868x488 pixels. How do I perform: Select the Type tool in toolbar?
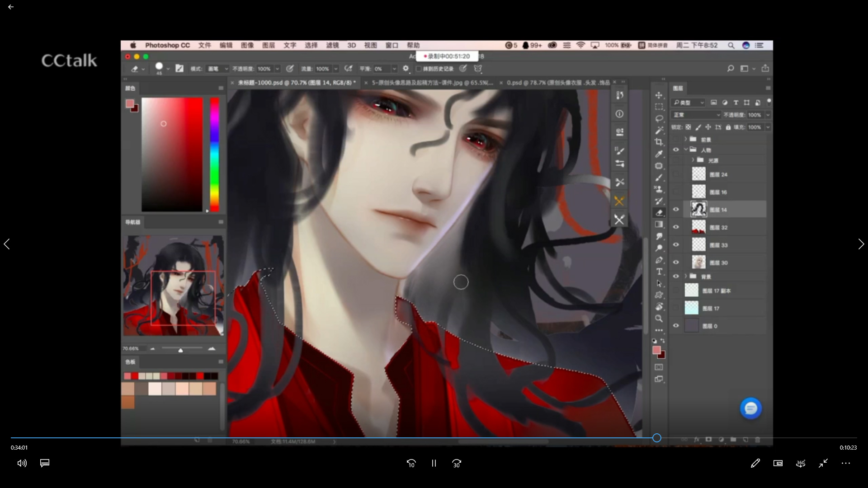pyautogui.click(x=659, y=272)
